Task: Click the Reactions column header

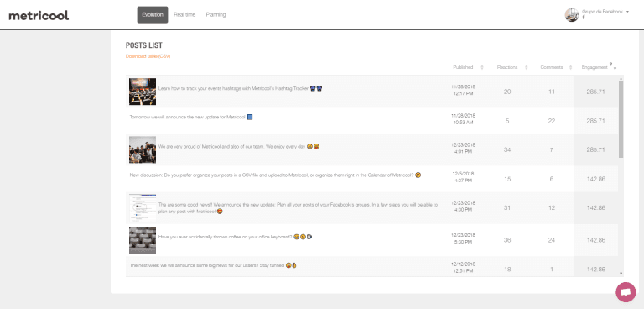Action: pyautogui.click(x=507, y=67)
